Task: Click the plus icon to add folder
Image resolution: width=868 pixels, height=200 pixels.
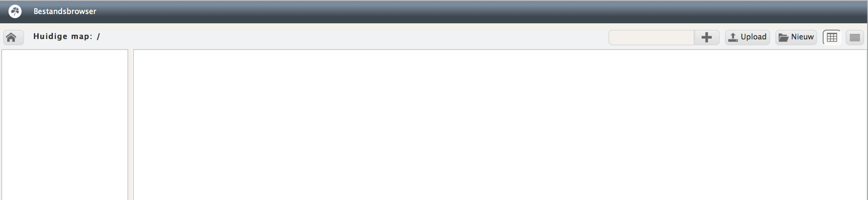Action: 706,37
